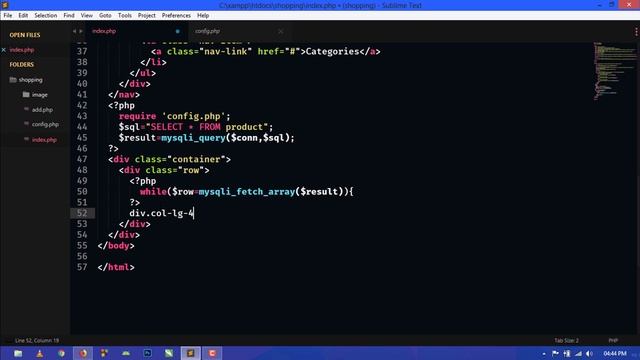640x360 pixels.
Task: Show hidden system tray icons
Action: [x=544, y=354]
